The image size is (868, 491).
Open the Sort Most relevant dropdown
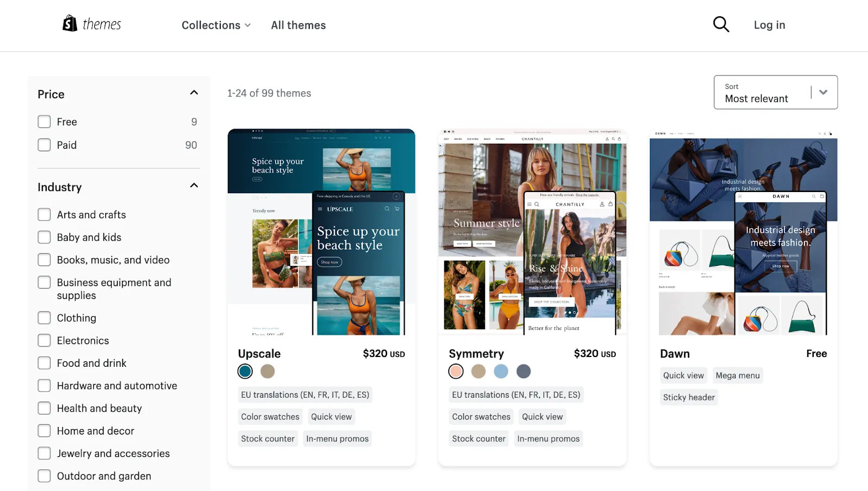click(x=775, y=92)
